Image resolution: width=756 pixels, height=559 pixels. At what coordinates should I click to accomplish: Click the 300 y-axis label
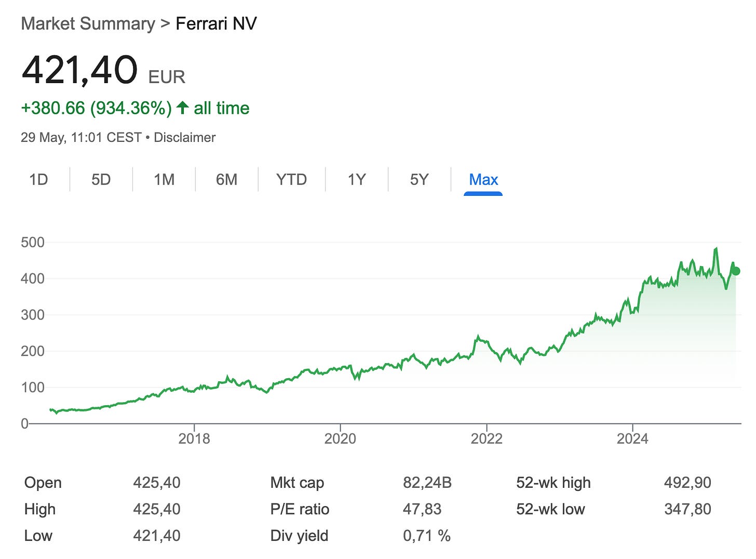pyautogui.click(x=33, y=315)
